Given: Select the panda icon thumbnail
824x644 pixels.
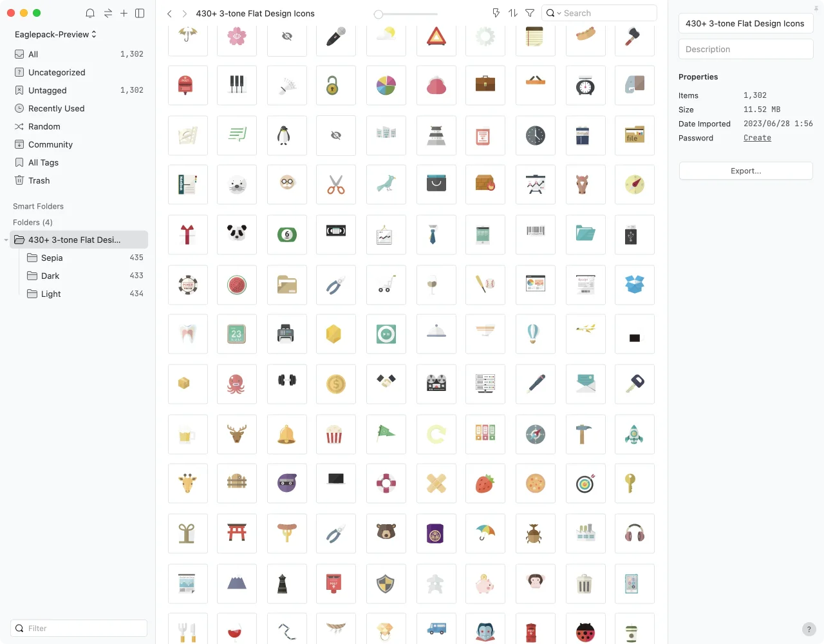Looking at the screenshot, I should [x=237, y=234].
